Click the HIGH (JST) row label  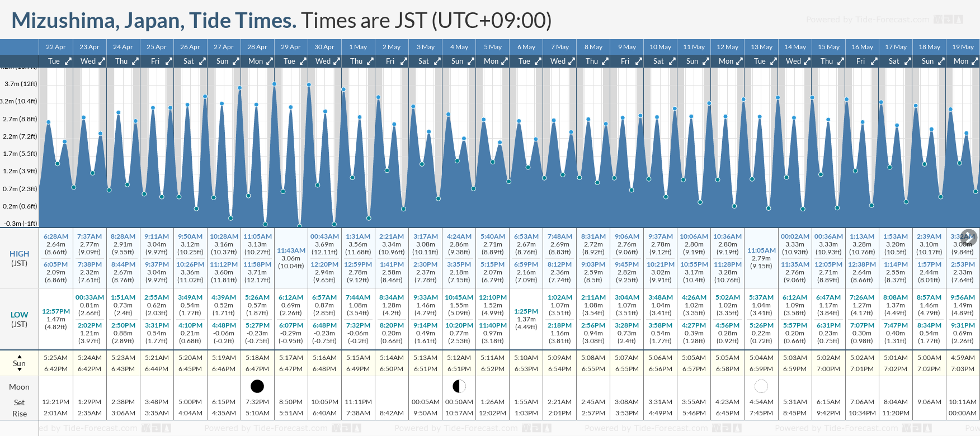click(x=20, y=258)
